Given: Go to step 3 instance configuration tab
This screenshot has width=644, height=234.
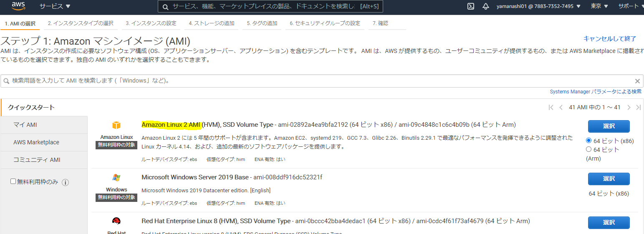Looking at the screenshot, I should (151, 23).
